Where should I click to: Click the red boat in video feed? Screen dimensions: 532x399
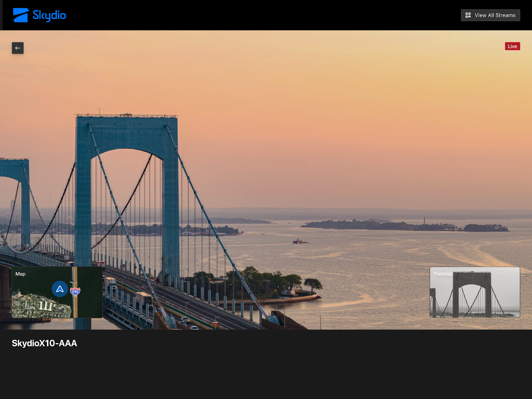[298, 241]
